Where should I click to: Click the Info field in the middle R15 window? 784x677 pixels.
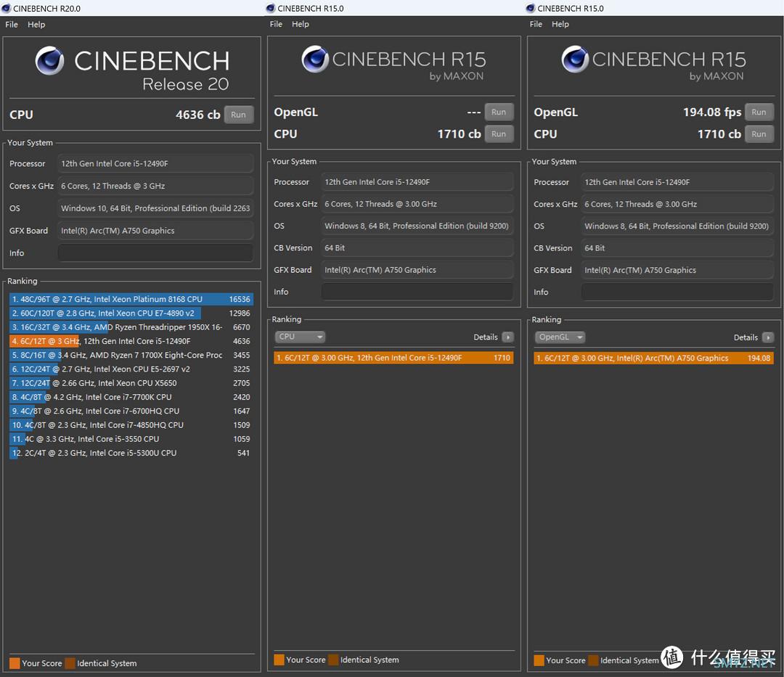click(x=417, y=292)
